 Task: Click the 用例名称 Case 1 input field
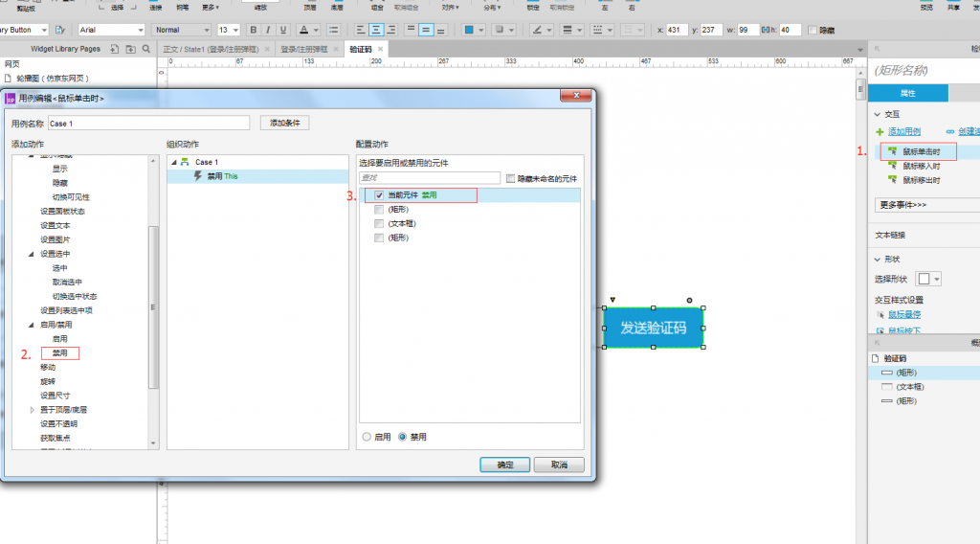tap(148, 124)
